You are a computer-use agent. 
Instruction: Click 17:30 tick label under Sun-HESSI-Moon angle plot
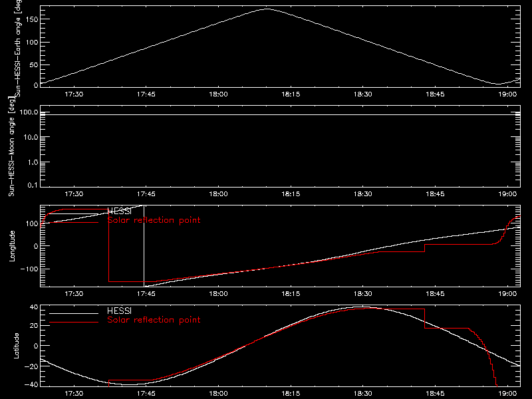click(74, 194)
